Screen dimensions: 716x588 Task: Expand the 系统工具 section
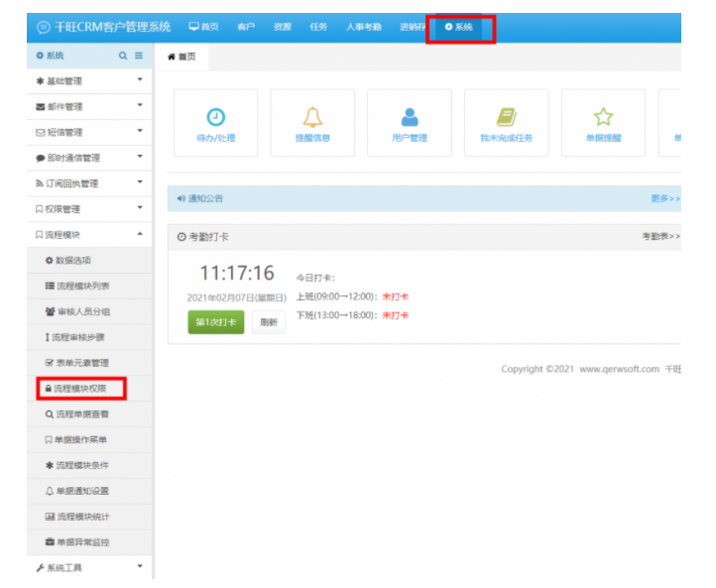pyautogui.click(x=89, y=567)
